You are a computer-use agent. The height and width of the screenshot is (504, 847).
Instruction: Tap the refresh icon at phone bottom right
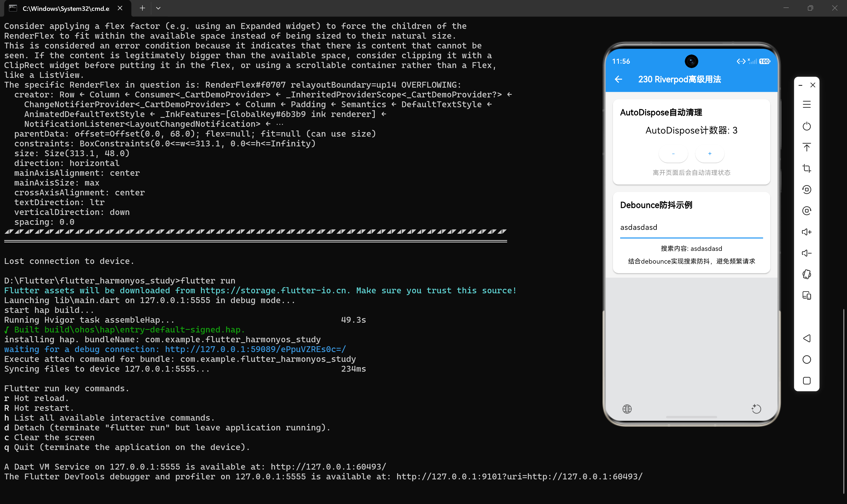pyautogui.click(x=756, y=409)
